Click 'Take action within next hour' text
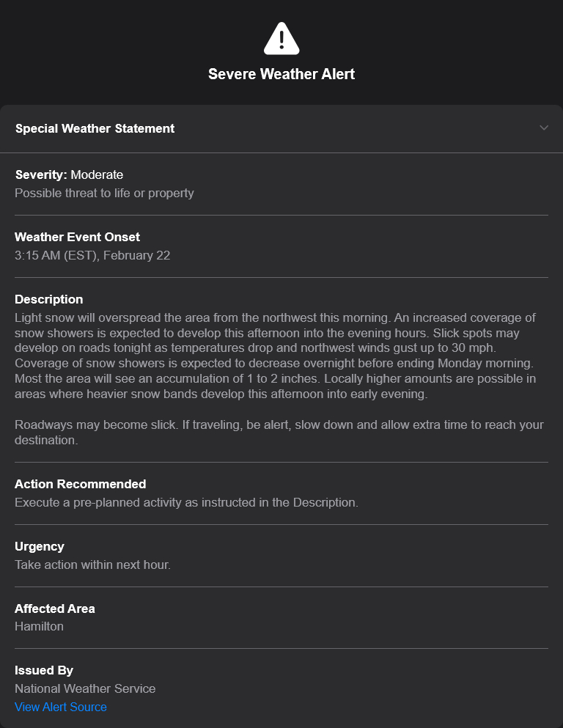The width and height of the screenshot is (563, 728). [x=92, y=565]
